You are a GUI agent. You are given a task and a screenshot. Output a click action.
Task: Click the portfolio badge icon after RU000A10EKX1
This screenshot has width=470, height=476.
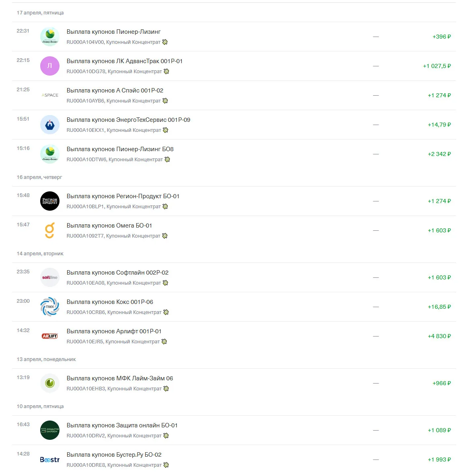pos(166,130)
